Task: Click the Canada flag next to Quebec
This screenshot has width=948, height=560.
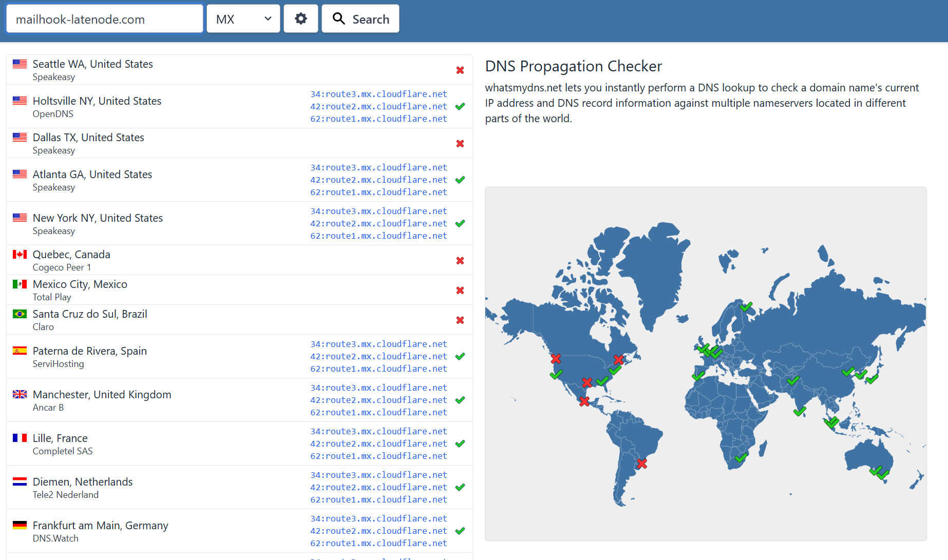Action: coord(20,255)
